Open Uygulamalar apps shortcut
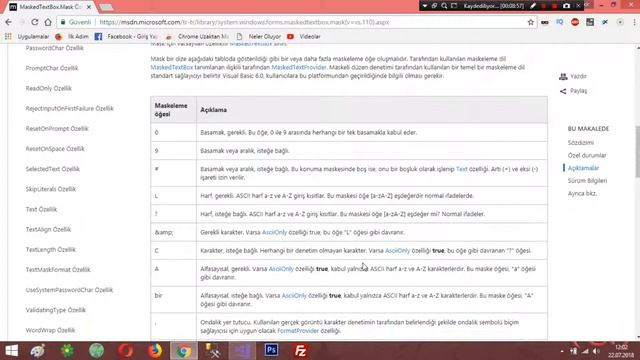Screen dimensions: 640x360 pos(27,36)
